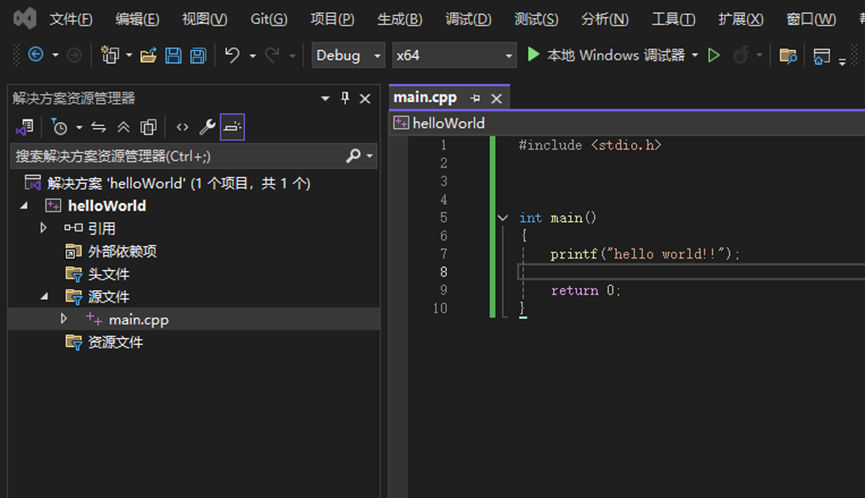Image resolution: width=865 pixels, height=498 pixels.
Task: Open the 调试(D) menu
Action: tap(468, 19)
